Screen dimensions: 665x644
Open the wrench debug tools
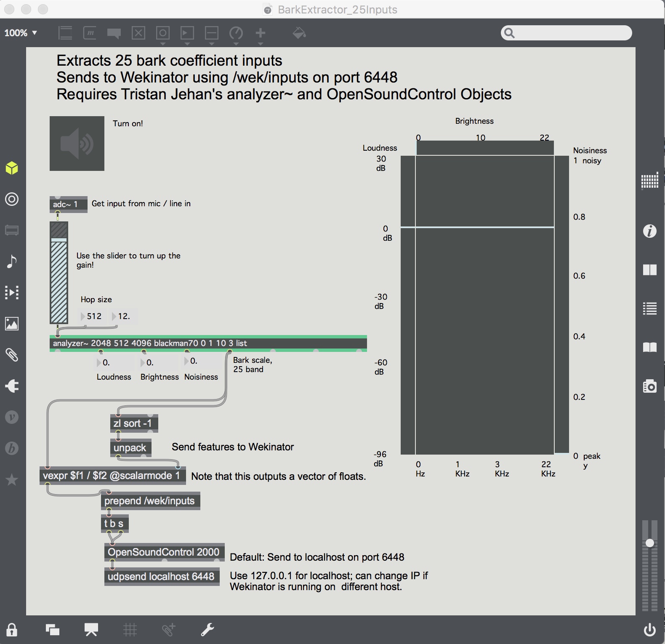click(x=207, y=630)
